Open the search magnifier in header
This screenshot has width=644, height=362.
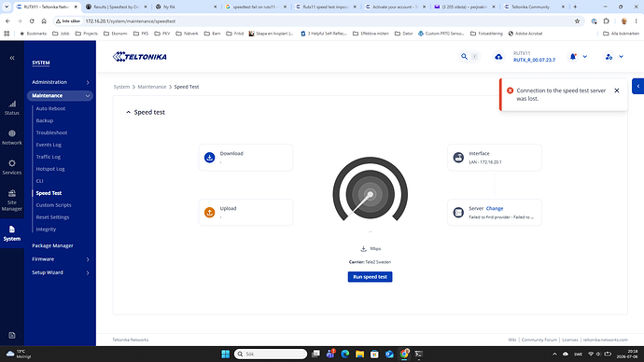coord(464,57)
